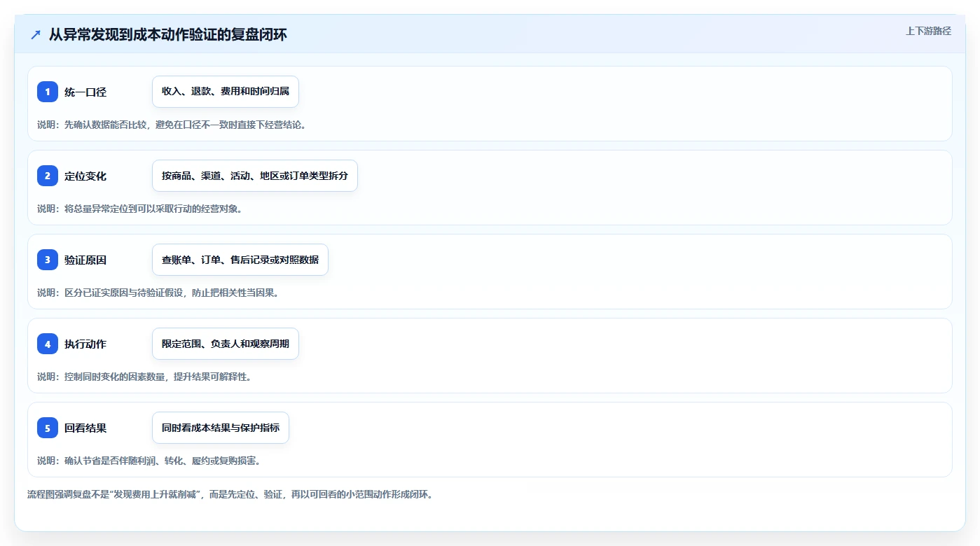This screenshot has width=980, height=546.
Task: Click the heading 从异常发现到成本动作验证的复盘闭环
Action: click(x=168, y=34)
